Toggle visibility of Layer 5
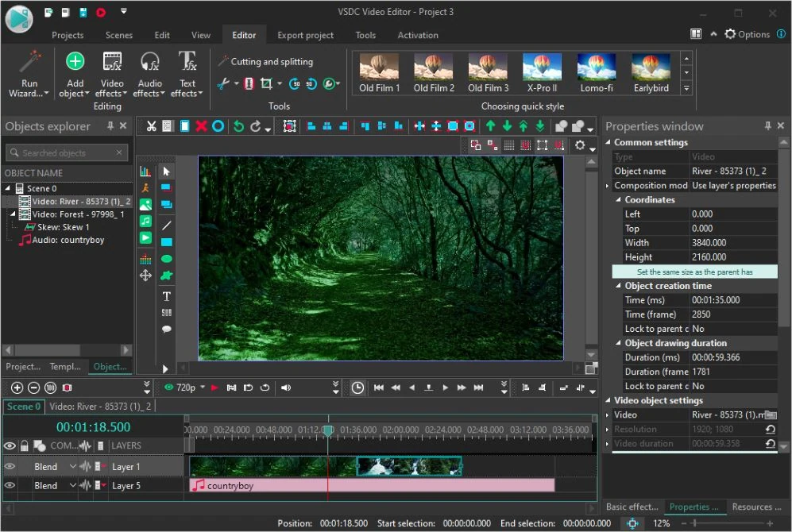Screen dimensions: 792x532 coord(9,484)
